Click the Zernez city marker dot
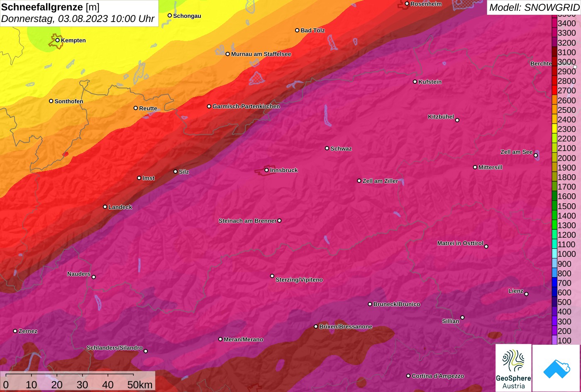This screenshot has width=581, height=392. [15, 331]
